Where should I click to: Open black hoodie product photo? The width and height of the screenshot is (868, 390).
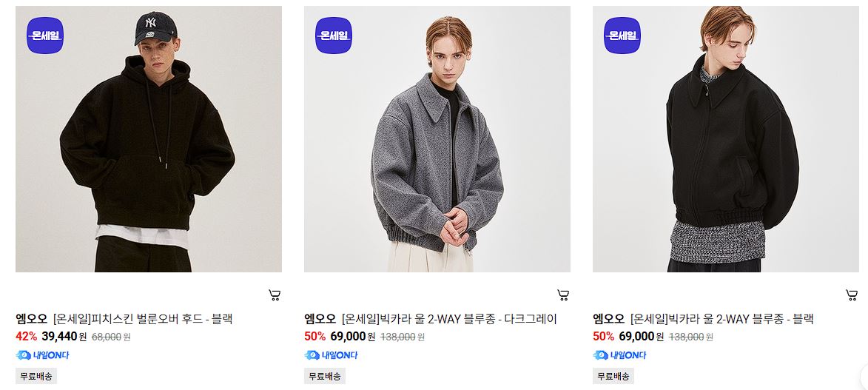click(x=148, y=139)
